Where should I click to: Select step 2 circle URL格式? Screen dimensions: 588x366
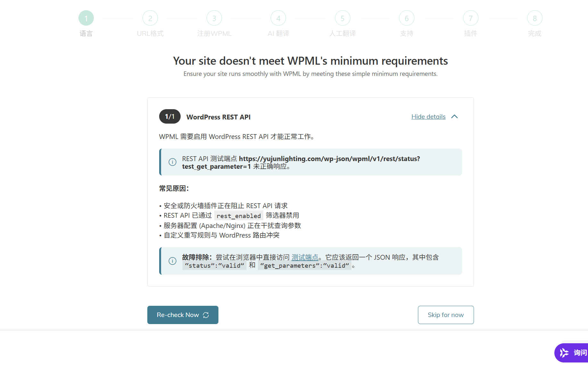tap(150, 18)
